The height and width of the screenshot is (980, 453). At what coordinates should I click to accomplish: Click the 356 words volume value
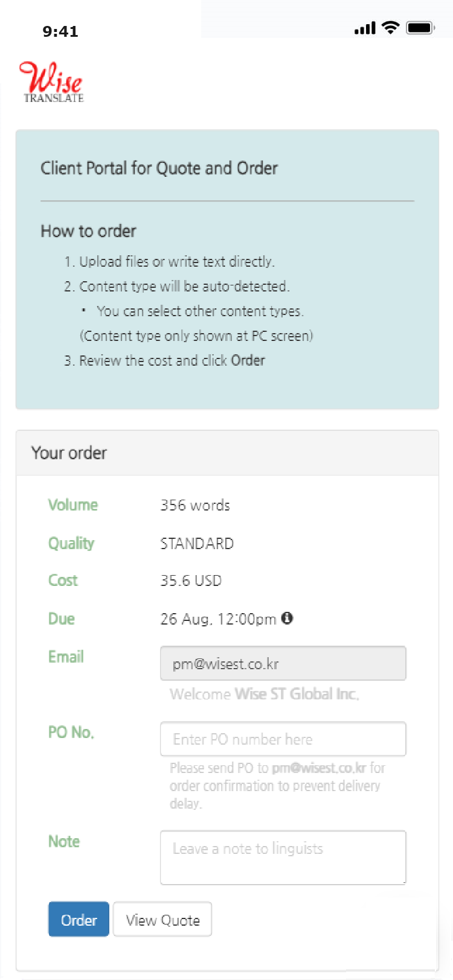tap(195, 505)
